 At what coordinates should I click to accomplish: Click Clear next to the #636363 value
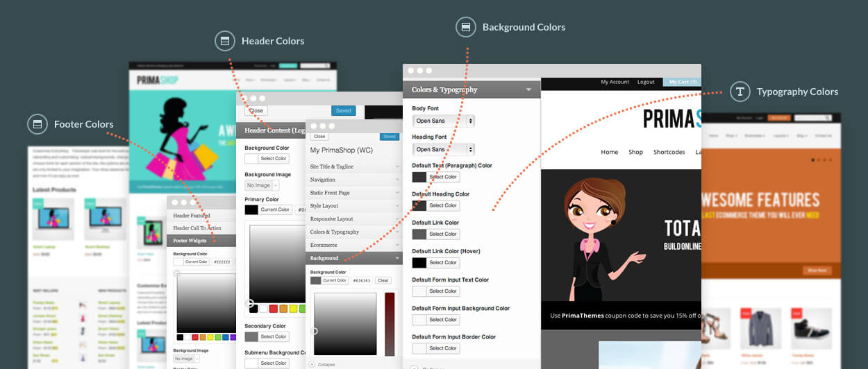pos(383,281)
